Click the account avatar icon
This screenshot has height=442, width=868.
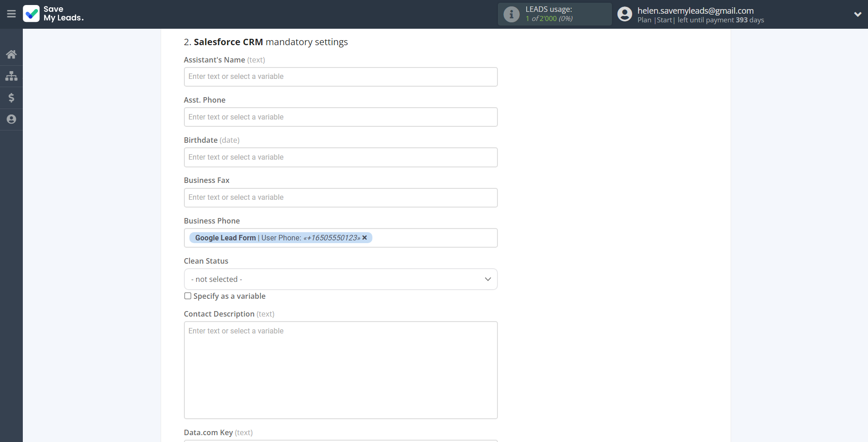pyautogui.click(x=624, y=14)
